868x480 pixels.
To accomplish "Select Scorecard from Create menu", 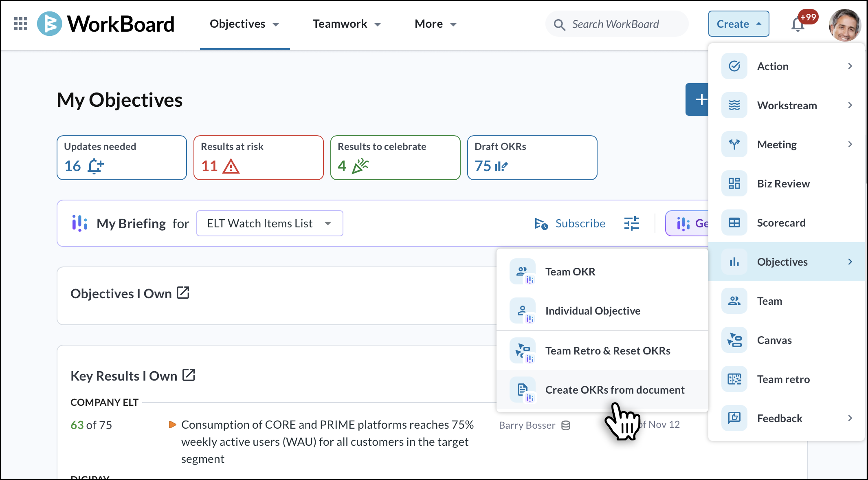I will point(787,222).
